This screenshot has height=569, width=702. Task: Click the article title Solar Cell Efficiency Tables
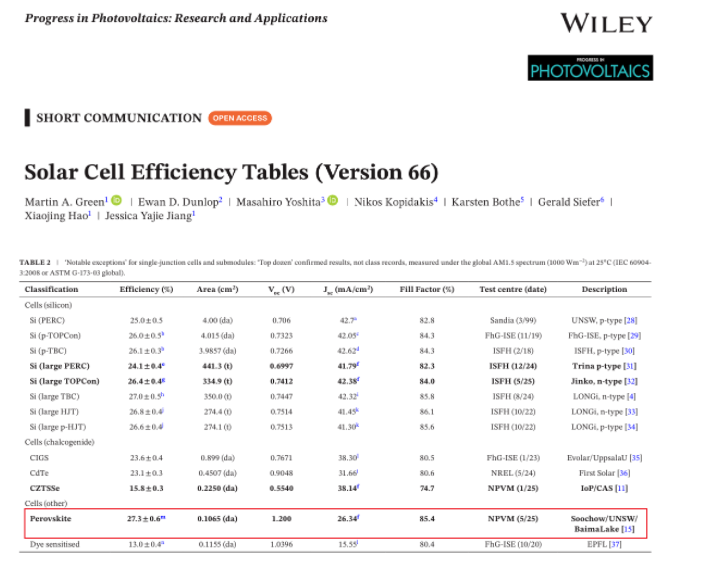231,171
